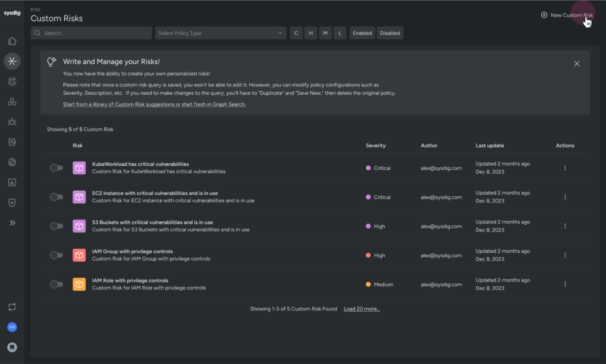Viewport: 606px width, 364px height.
Task: Click the KubeWorkload risk cube icon
Action: point(79,168)
